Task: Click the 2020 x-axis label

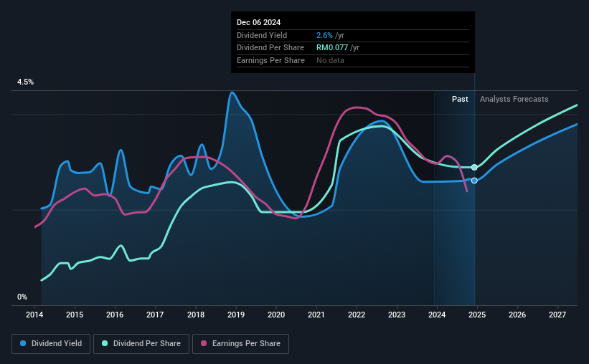Action: [x=276, y=315]
